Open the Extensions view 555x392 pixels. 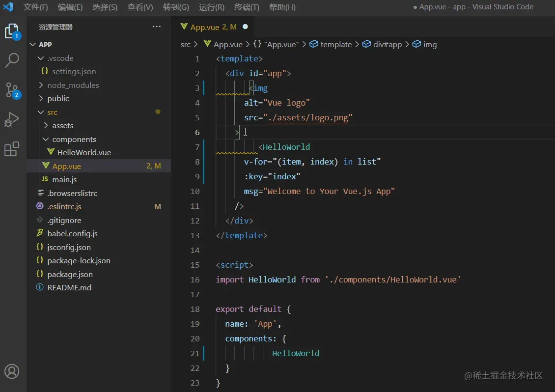pyautogui.click(x=12, y=149)
